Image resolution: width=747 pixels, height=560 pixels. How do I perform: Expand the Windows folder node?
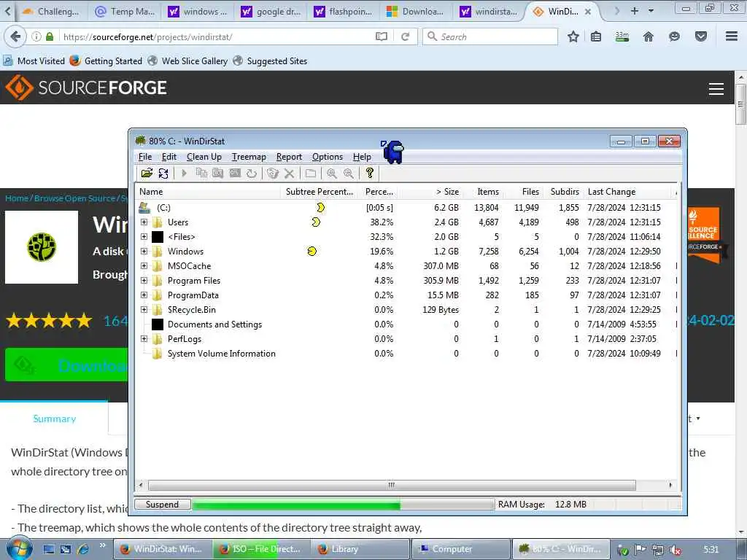click(144, 252)
